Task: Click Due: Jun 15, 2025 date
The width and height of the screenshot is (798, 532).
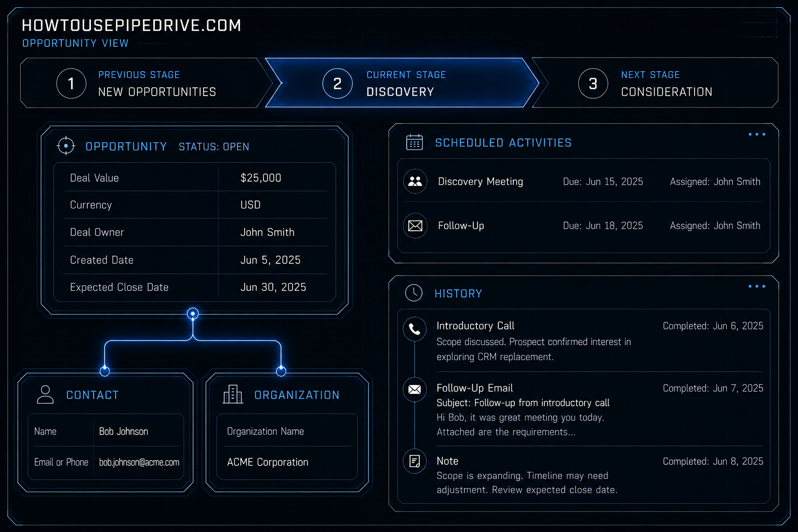Action: coord(603,181)
